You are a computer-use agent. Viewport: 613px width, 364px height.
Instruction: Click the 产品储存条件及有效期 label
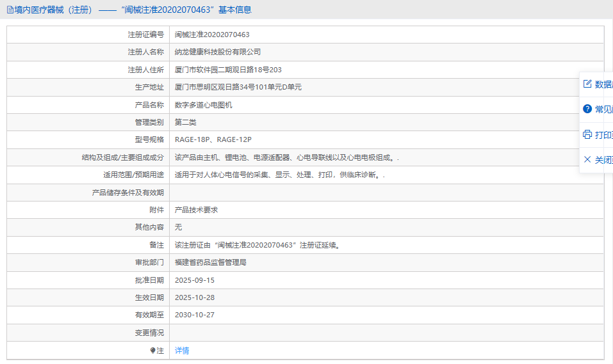coord(128,193)
